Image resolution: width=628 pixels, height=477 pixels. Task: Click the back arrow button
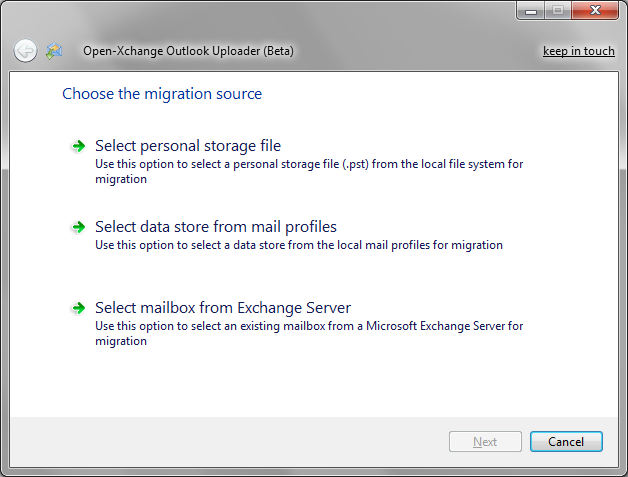[x=25, y=51]
